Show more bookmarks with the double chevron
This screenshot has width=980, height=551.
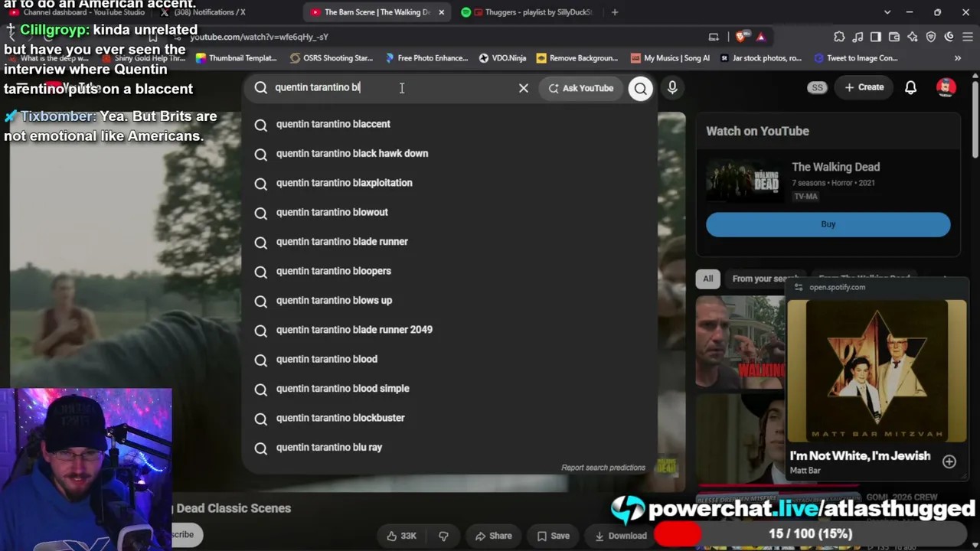[x=957, y=58]
